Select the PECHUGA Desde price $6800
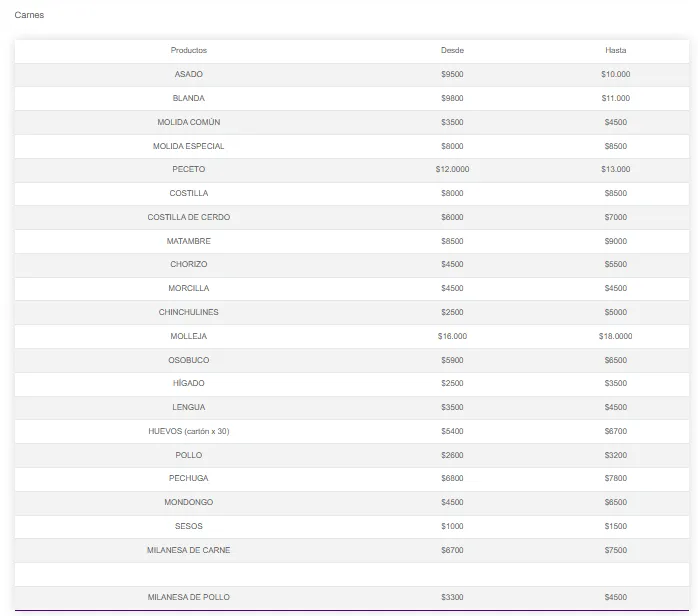Screen dimensions: 698x616 pyautogui.click(x=452, y=479)
